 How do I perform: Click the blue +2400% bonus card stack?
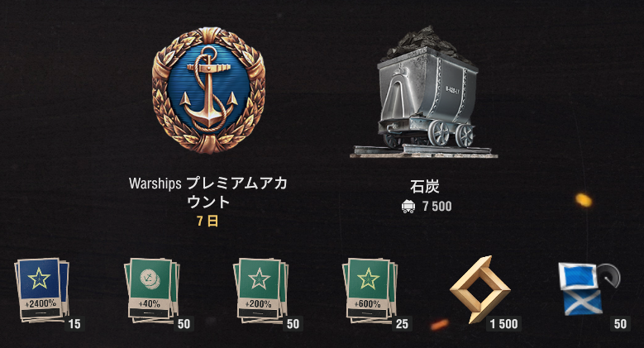pyautogui.click(x=41, y=289)
